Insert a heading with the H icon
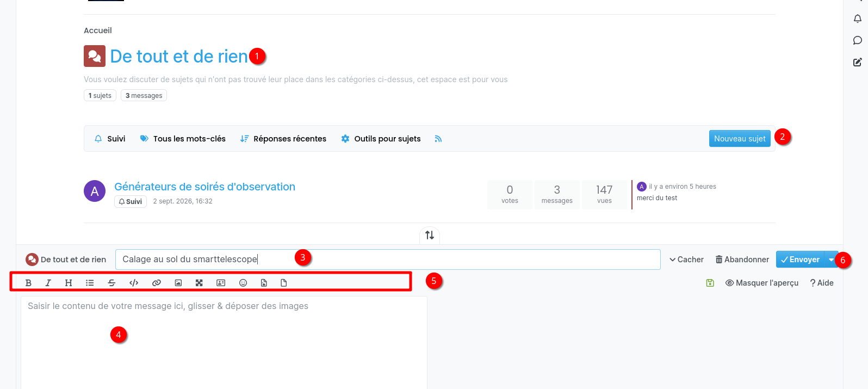868x389 pixels. (x=69, y=283)
